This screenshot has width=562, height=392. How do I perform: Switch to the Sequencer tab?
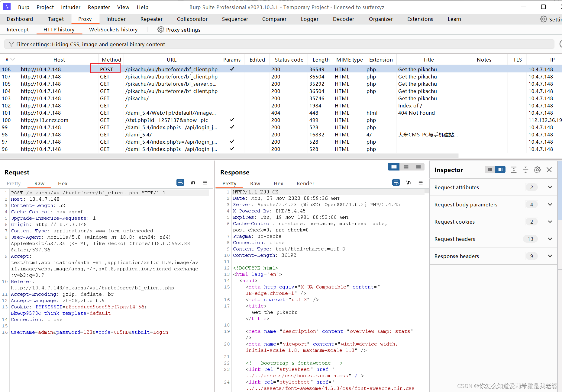(x=235, y=19)
